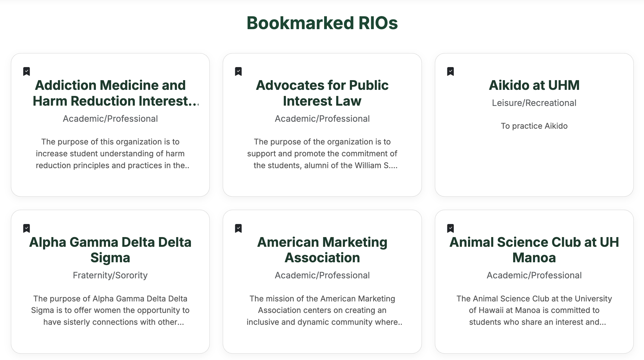Click the Bookmarked RIOs page heading
Viewport: 644px width, 360px height.
[x=322, y=23]
